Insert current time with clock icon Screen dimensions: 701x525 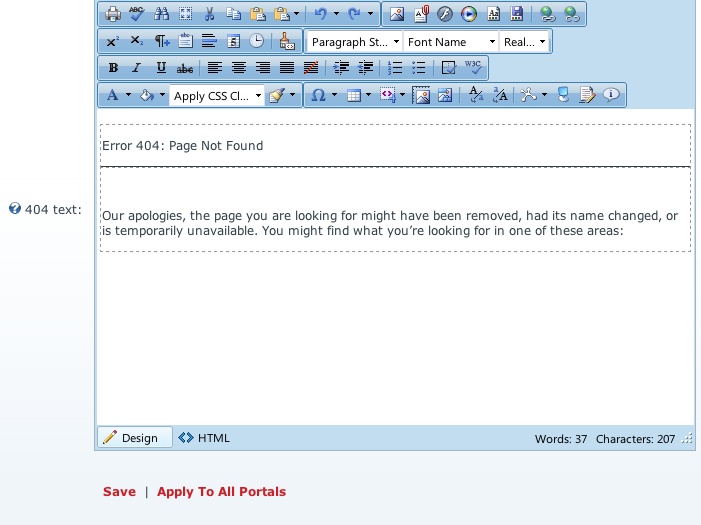pos(257,42)
